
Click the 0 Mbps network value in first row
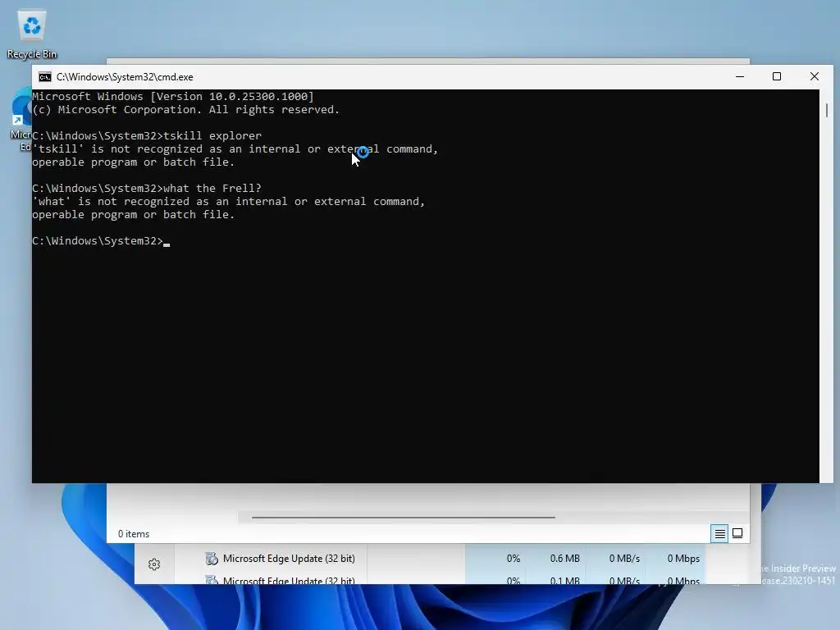tap(683, 559)
